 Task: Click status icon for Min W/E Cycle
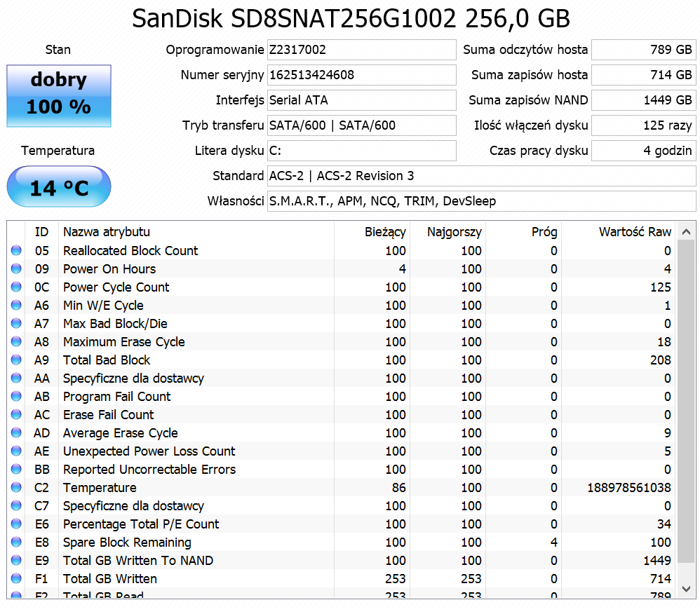(16, 305)
